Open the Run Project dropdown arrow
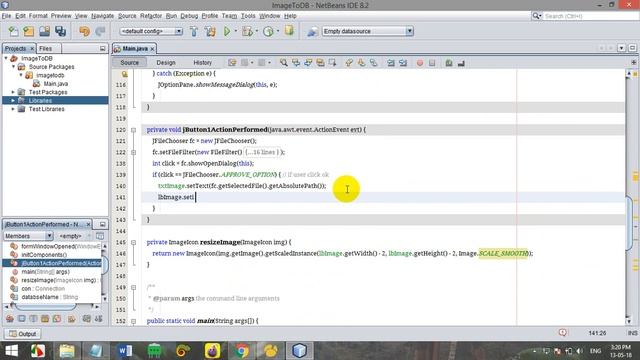Screen dimensions: 640x360 (236, 31)
